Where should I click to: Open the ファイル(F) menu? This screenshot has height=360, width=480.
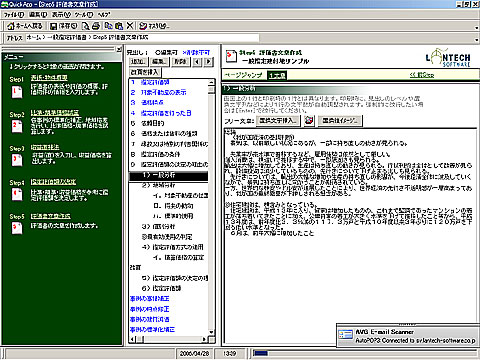pos(14,15)
